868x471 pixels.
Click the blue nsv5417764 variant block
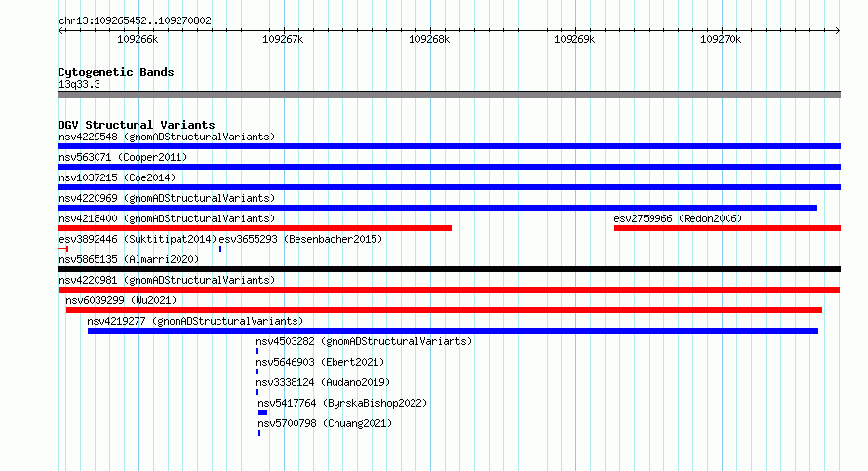coord(263,412)
